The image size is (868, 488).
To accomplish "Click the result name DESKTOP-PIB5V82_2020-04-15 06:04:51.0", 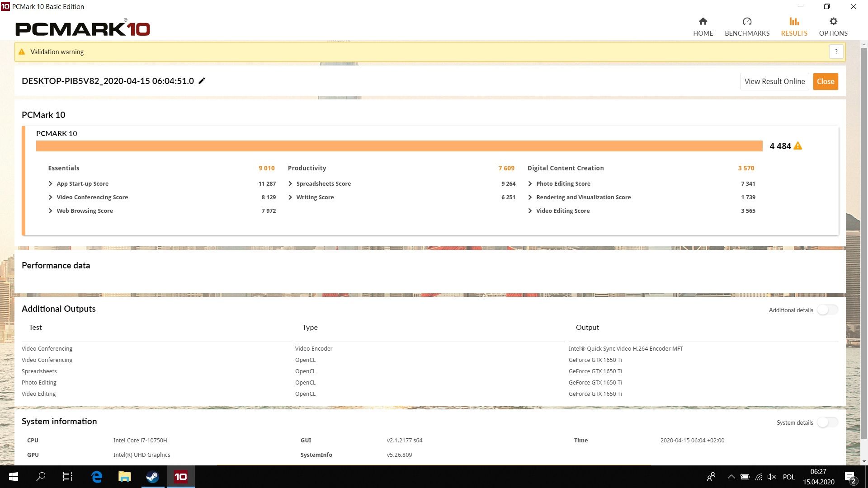I will (108, 81).
